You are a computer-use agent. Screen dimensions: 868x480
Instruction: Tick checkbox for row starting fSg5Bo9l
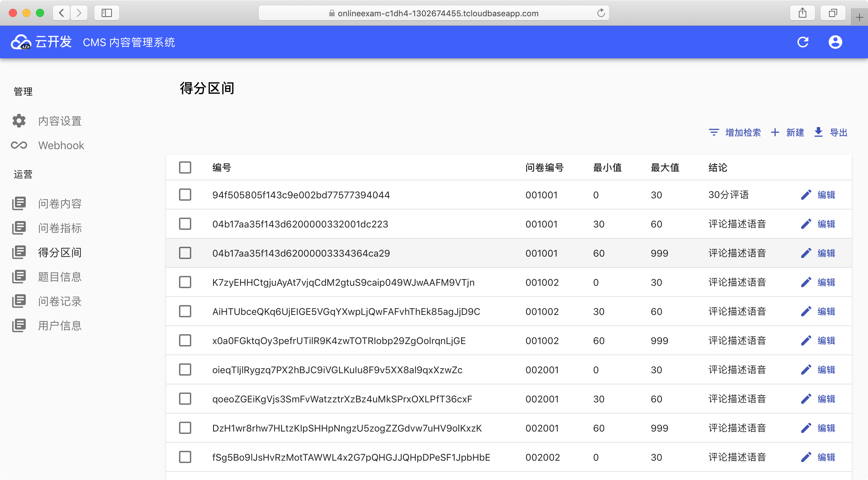pyautogui.click(x=185, y=457)
